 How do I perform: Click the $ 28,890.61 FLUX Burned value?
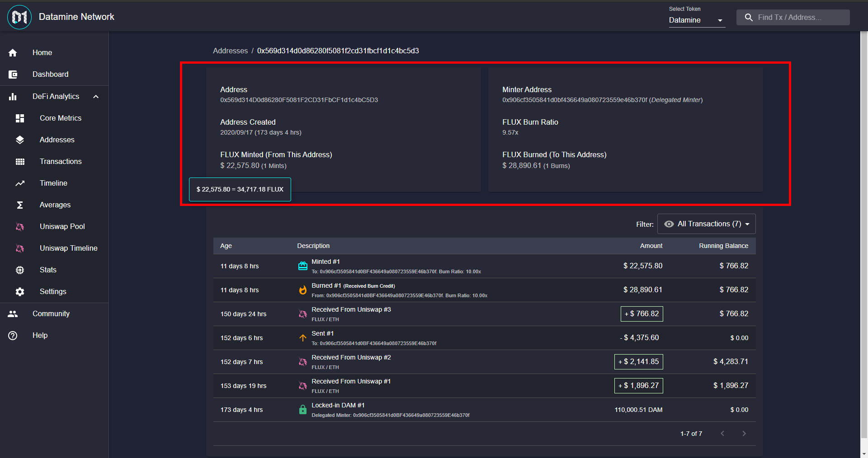(x=522, y=166)
